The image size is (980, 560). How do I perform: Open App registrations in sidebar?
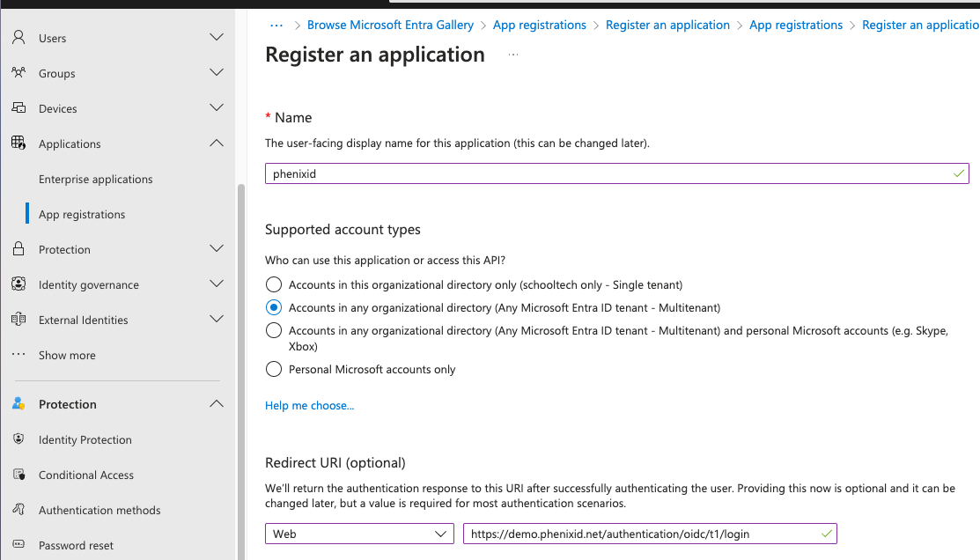pos(82,214)
